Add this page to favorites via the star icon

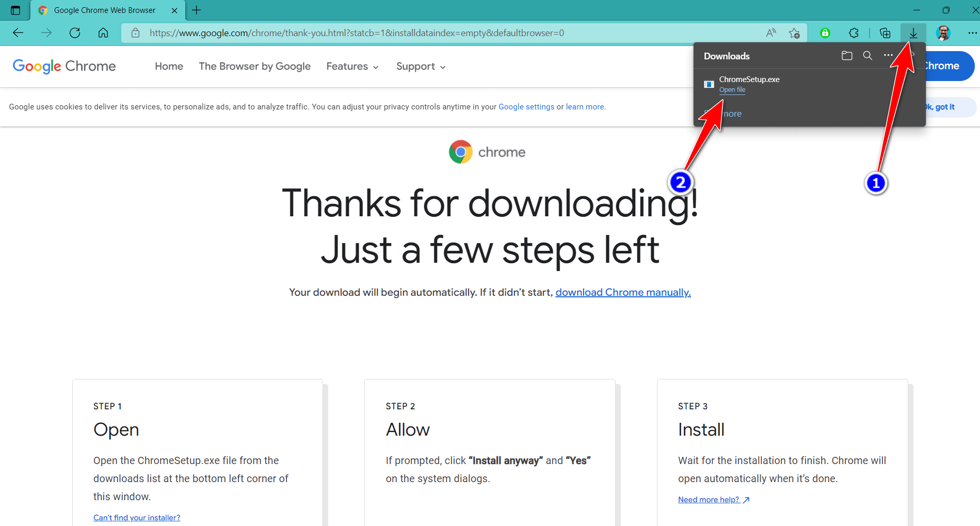click(x=794, y=33)
